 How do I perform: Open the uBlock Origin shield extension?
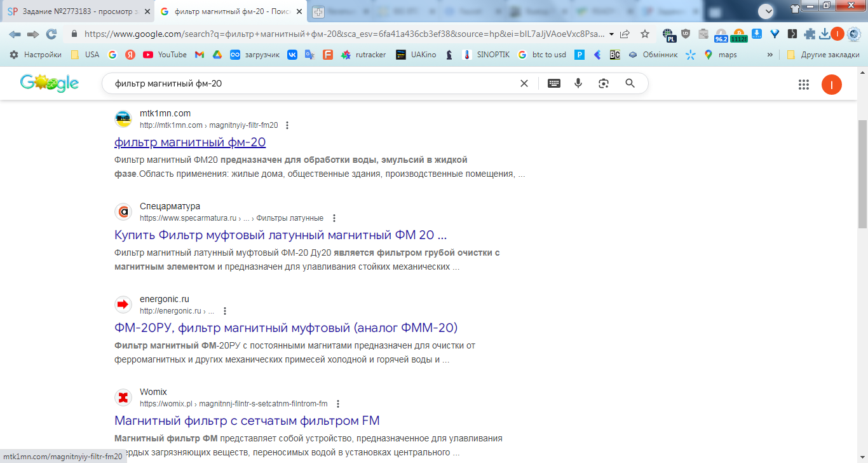pyautogui.click(x=686, y=34)
